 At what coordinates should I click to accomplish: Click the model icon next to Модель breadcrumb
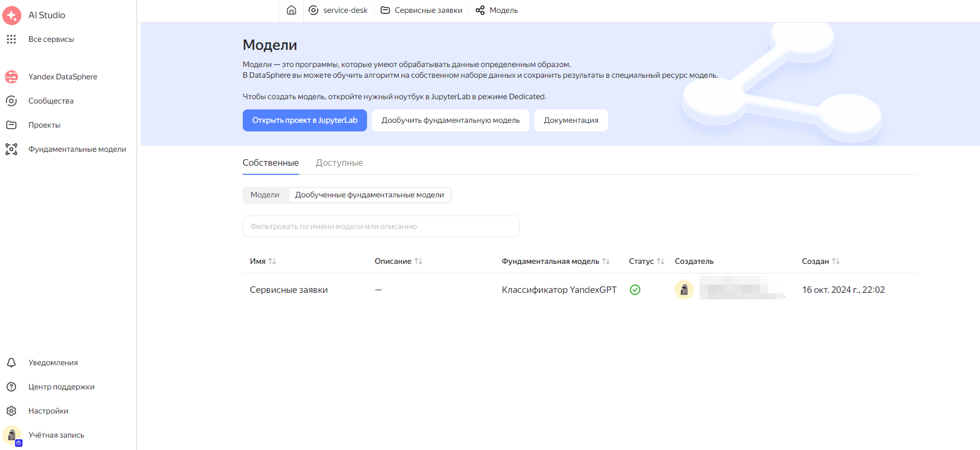click(480, 10)
